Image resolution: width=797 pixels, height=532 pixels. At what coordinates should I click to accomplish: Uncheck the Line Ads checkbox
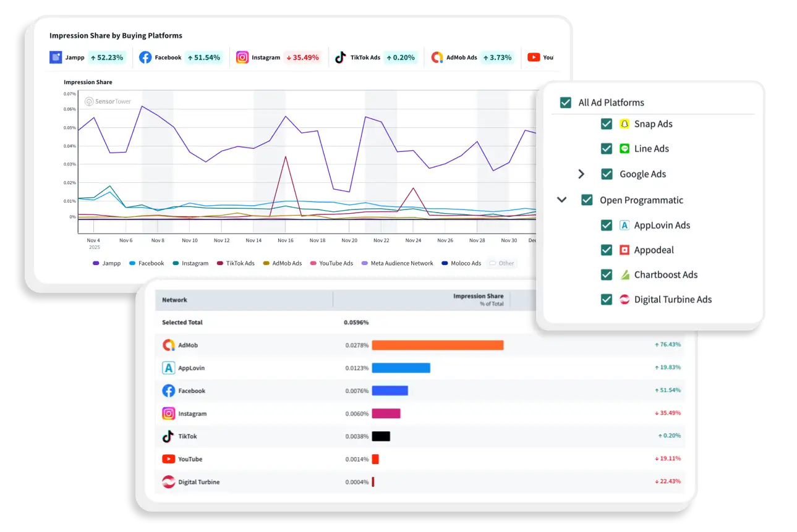pos(607,148)
